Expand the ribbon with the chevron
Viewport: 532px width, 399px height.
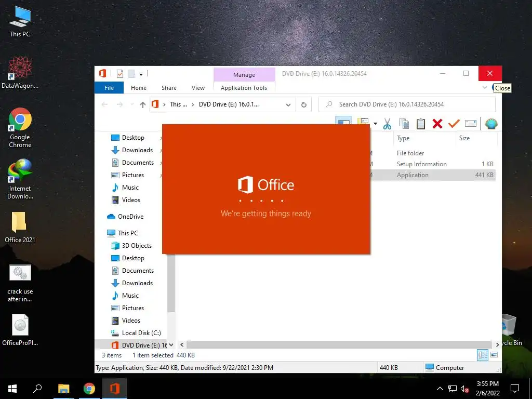pyautogui.click(x=485, y=87)
